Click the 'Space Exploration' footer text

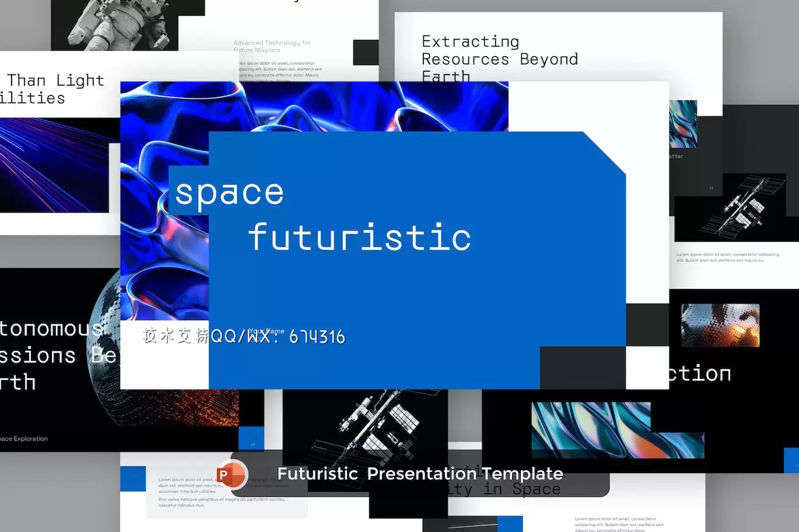[x=24, y=439]
